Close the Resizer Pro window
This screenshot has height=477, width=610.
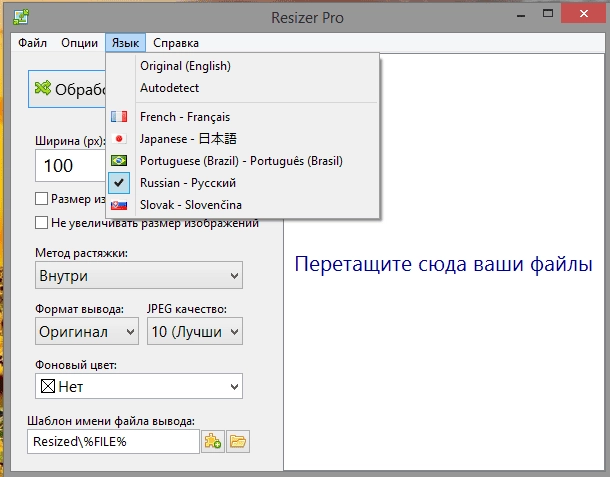pos(584,15)
